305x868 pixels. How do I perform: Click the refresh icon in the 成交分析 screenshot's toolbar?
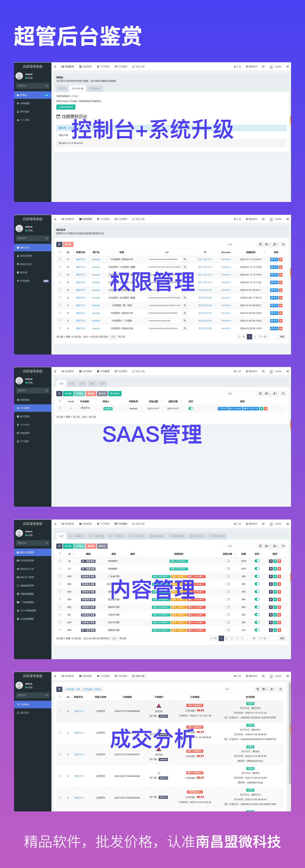tap(59, 689)
